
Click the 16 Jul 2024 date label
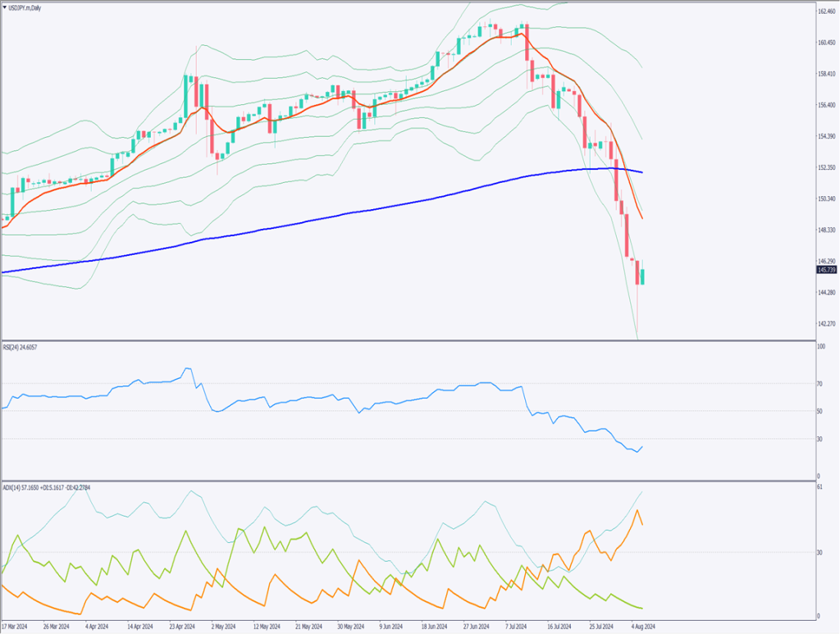tap(560, 626)
